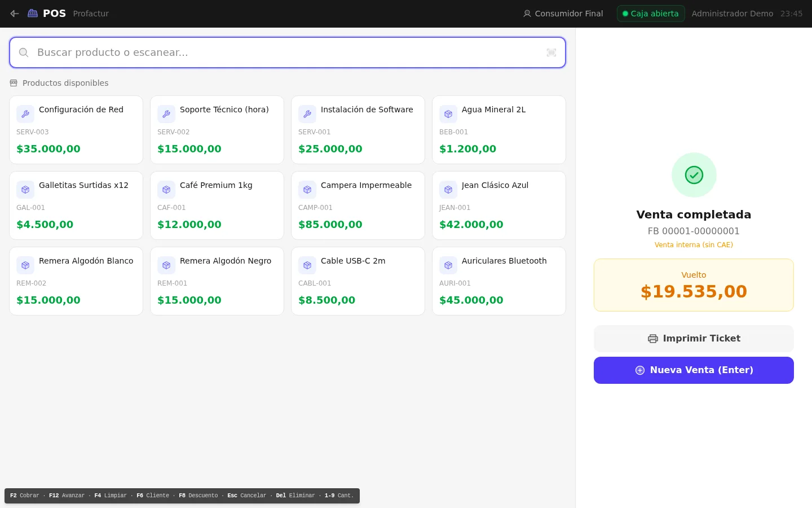Screen dimensions: 812x508
Task: Select Agua Mineral 2L product name
Action: 494,110
